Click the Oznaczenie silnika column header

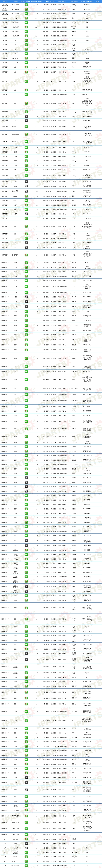(x=87, y=1)
